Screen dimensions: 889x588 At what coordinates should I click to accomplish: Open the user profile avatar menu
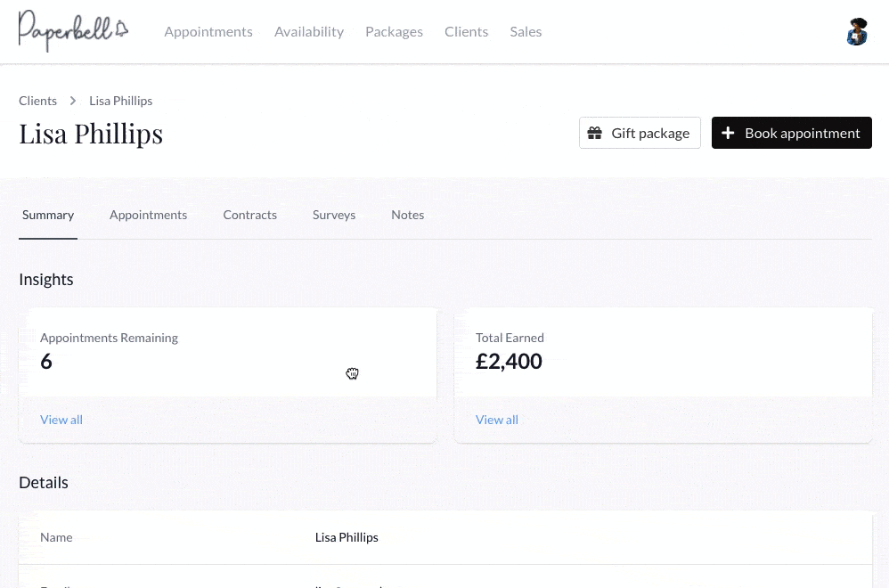tap(856, 31)
